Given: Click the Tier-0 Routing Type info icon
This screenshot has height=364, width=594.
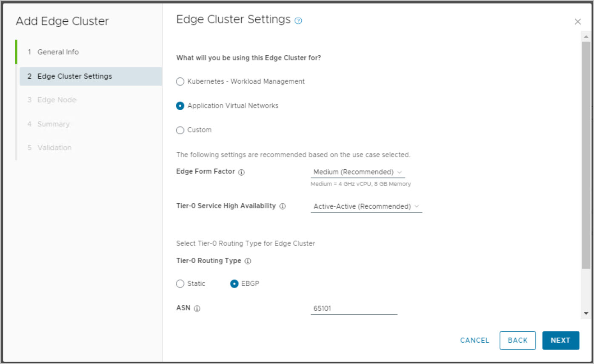Looking at the screenshot, I should [x=248, y=261].
